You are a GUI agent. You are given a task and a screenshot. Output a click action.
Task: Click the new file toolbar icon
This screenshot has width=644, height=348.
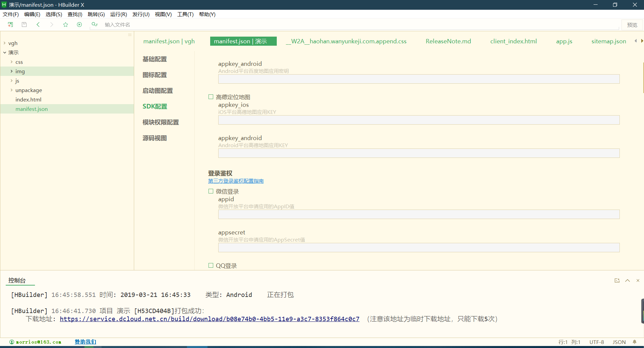[x=10, y=25]
